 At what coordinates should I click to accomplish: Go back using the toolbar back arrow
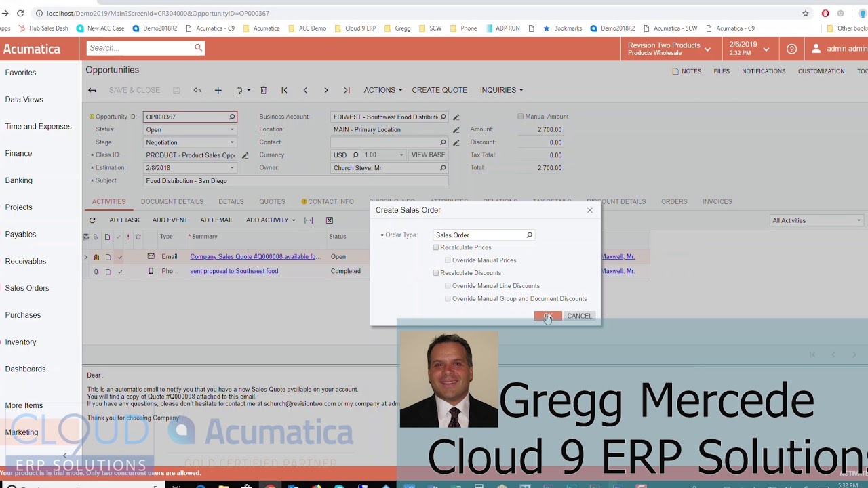pyautogui.click(x=92, y=90)
